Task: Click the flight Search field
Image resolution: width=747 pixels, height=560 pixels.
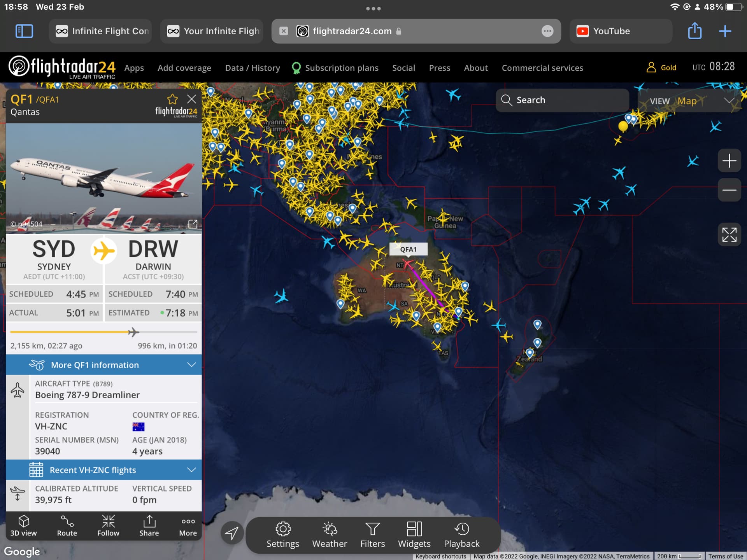Action: [562, 100]
